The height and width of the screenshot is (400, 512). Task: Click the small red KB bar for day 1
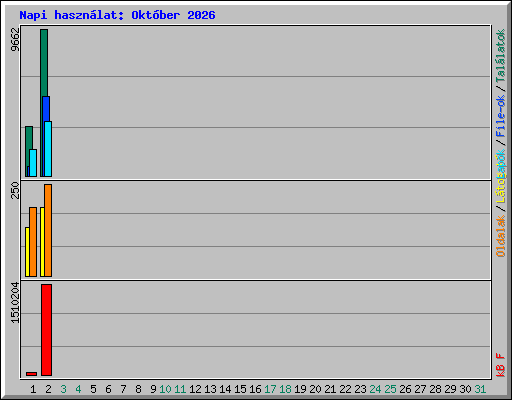(32, 374)
